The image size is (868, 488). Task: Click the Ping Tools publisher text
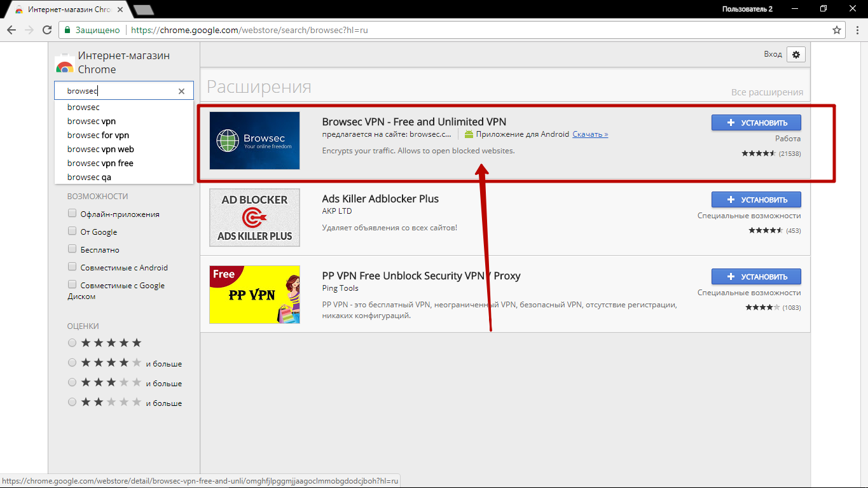tap(340, 288)
